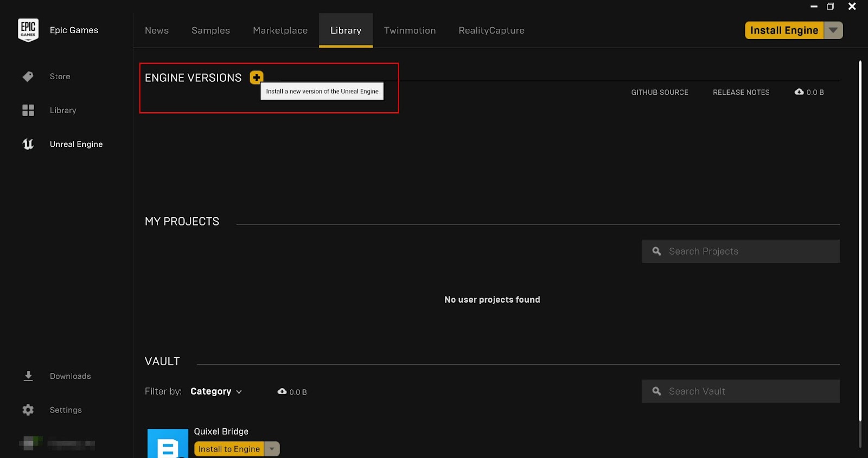This screenshot has height=458, width=868.
Task: Click the Library grid icon in sidebar
Action: point(28,110)
